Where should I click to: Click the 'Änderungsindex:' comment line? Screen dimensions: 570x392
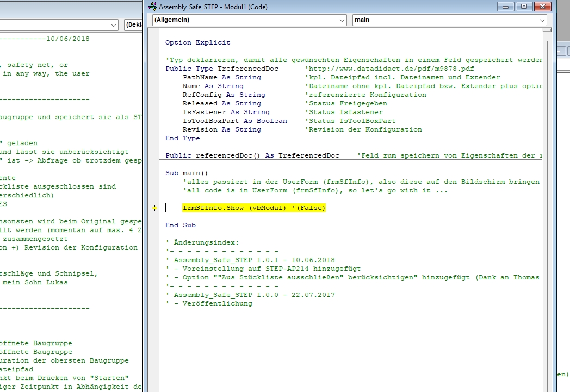coord(202,242)
